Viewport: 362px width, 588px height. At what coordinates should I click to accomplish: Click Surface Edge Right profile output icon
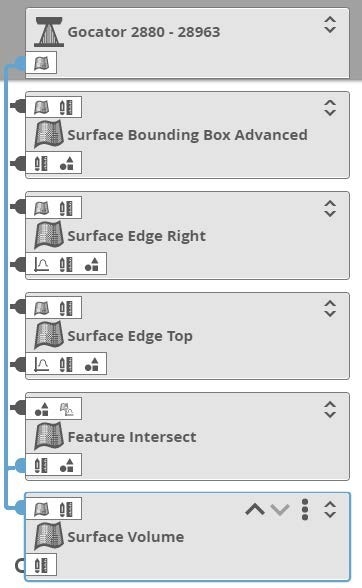tap(41, 264)
